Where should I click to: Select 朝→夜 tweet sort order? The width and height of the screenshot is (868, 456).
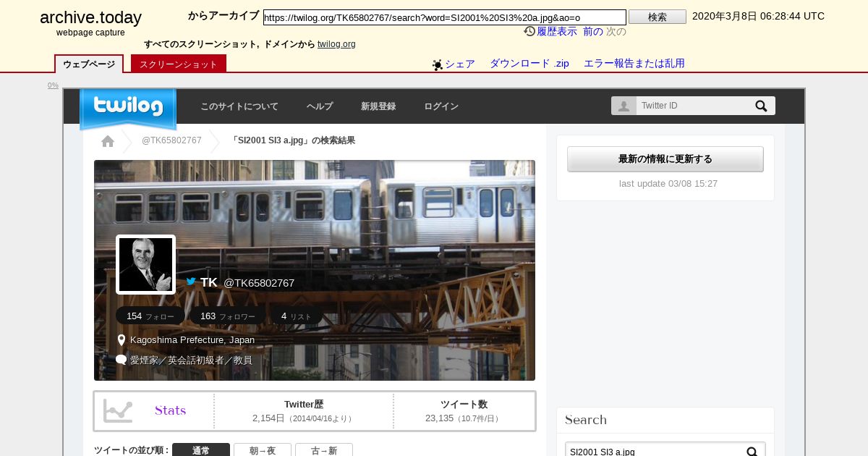(263, 450)
